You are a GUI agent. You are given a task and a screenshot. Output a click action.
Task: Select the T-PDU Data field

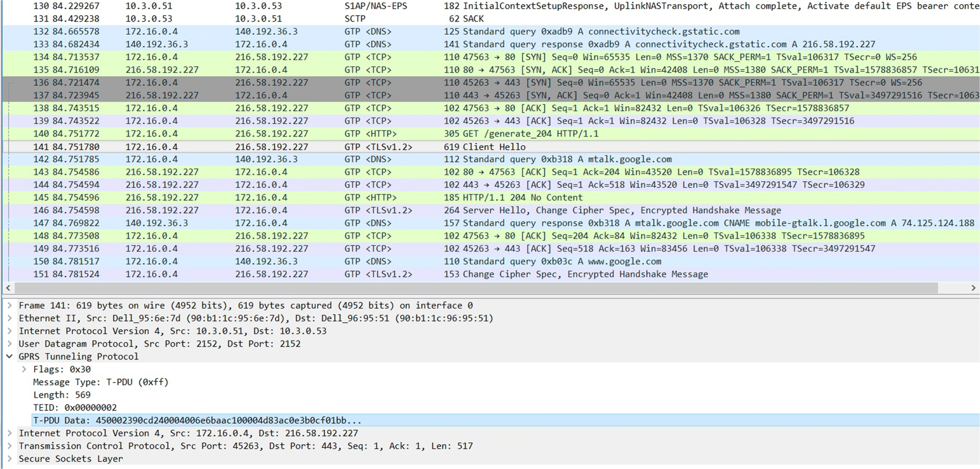[x=506, y=421]
